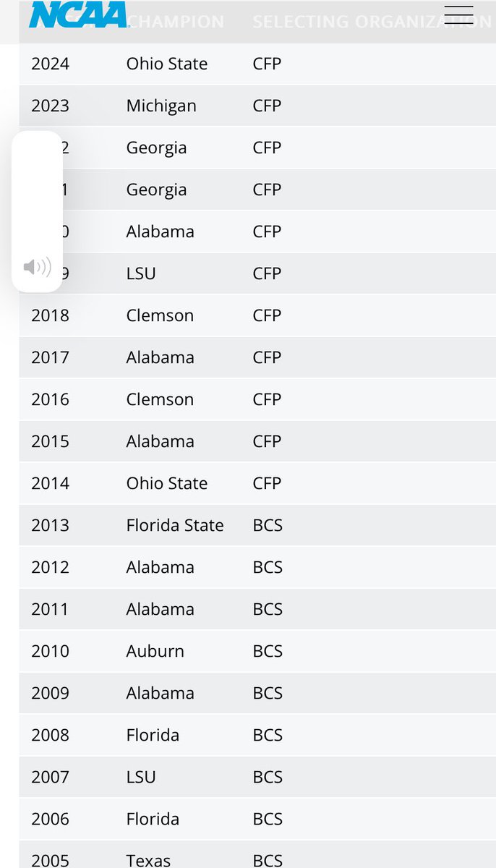Tap the year 2017 cell
The height and width of the screenshot is (868, 496).
click(x=50, y=357)
